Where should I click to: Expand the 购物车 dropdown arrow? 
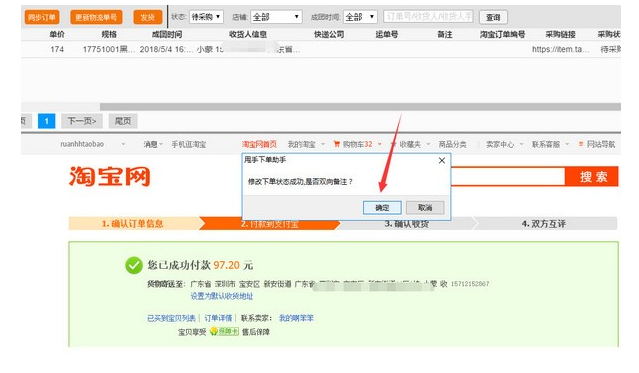[380, 144]
